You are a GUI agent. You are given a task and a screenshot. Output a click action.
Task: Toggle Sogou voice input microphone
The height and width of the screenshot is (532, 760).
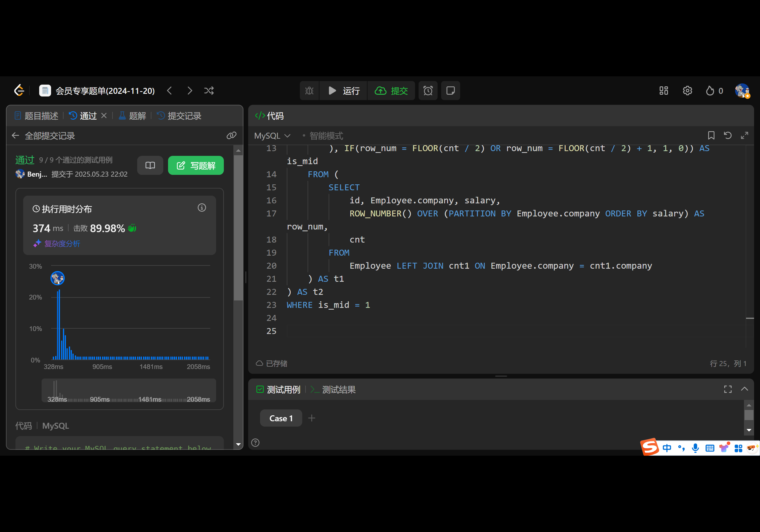[695, 448]
